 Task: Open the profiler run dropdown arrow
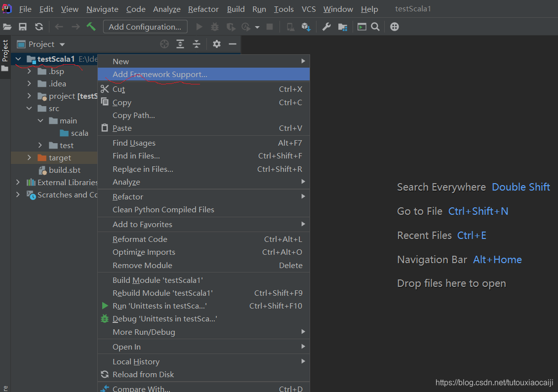click(x=257, y=27)
